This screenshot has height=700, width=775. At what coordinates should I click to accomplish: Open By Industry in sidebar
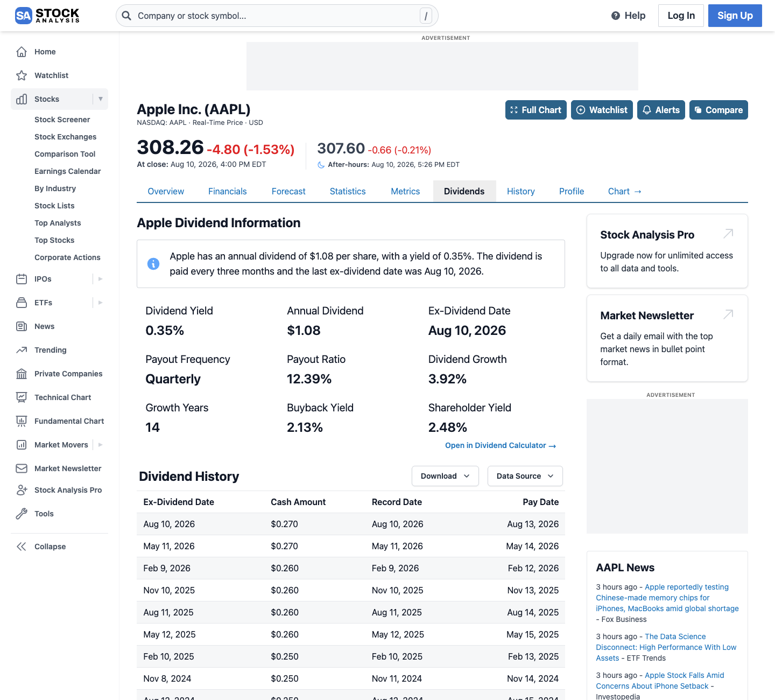pyautogui.click(x=55, y=188)
